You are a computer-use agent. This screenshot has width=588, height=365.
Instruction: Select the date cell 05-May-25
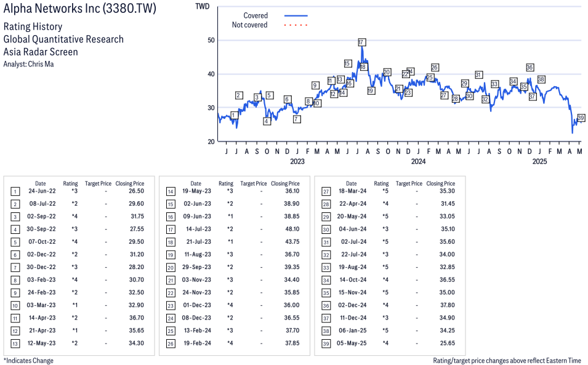click(x=352, y=343)
